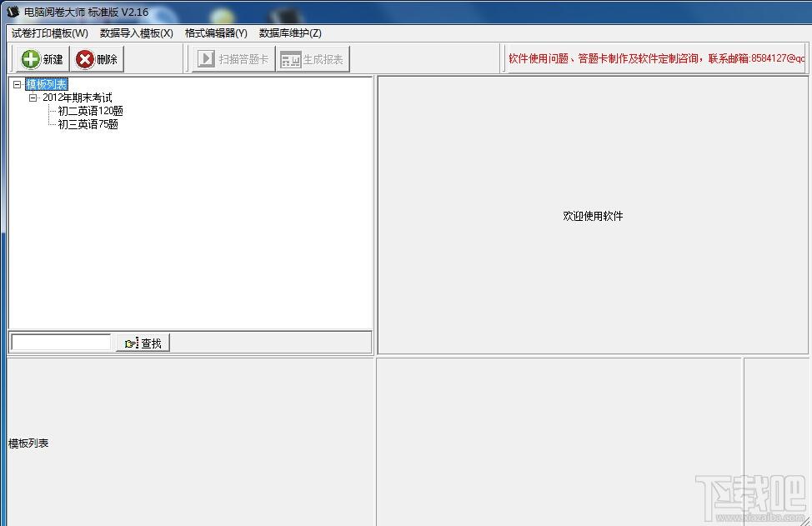Collapse the 模板列表 root tree expander
This screenshot has height=526, width=812.
18,84
